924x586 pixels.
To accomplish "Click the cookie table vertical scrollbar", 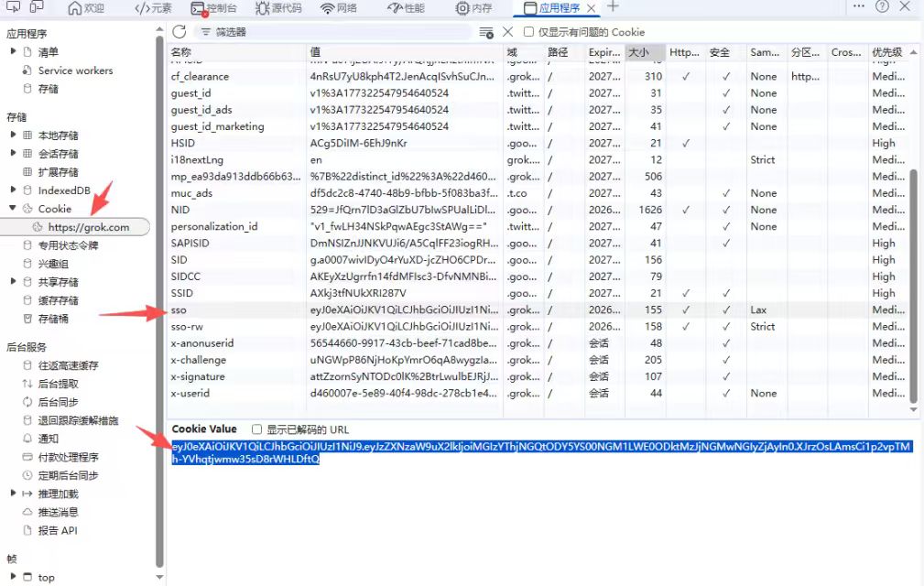I will pos(913,286).
